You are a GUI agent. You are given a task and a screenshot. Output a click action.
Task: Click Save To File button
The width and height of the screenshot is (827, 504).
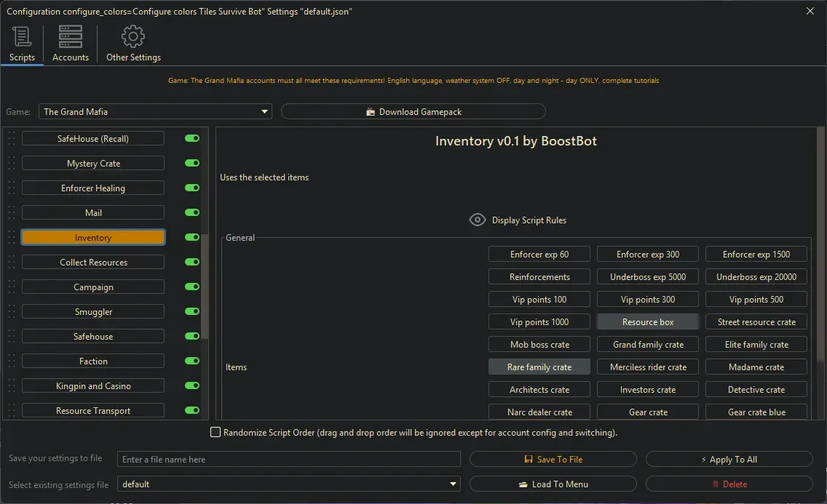(553, 459)
